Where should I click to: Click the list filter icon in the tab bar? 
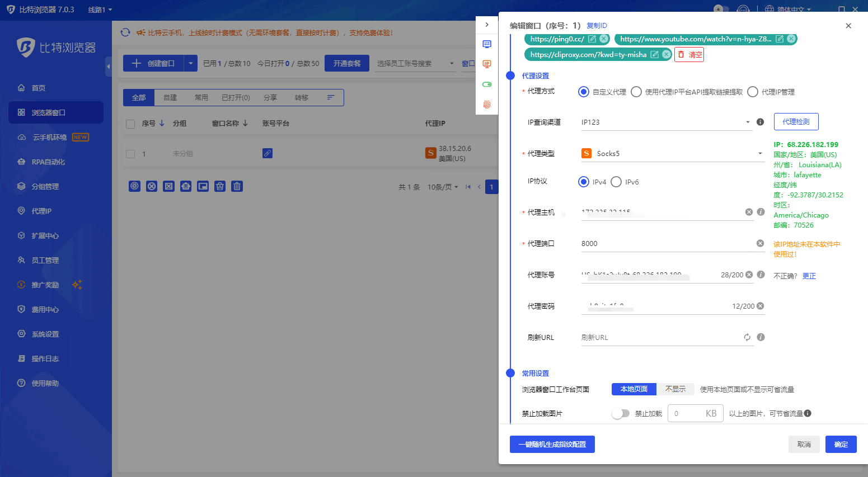tap(331, 97)
